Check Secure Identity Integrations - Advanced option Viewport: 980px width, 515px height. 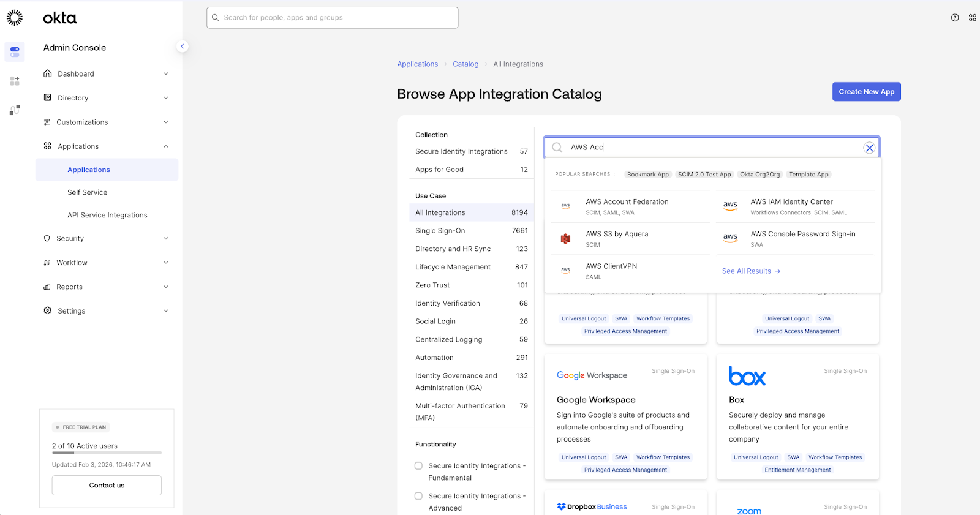[x=418, y=496]
